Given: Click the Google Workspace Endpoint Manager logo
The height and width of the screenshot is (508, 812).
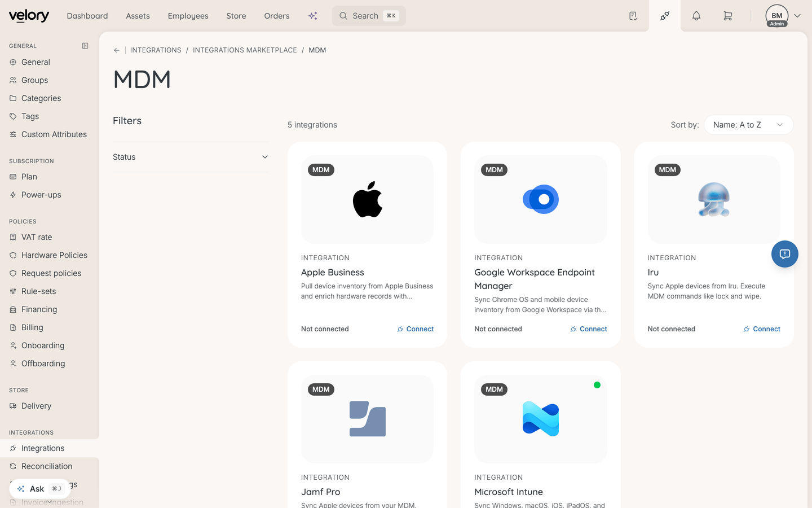Looking at the screenshot, I should [541, 199].
